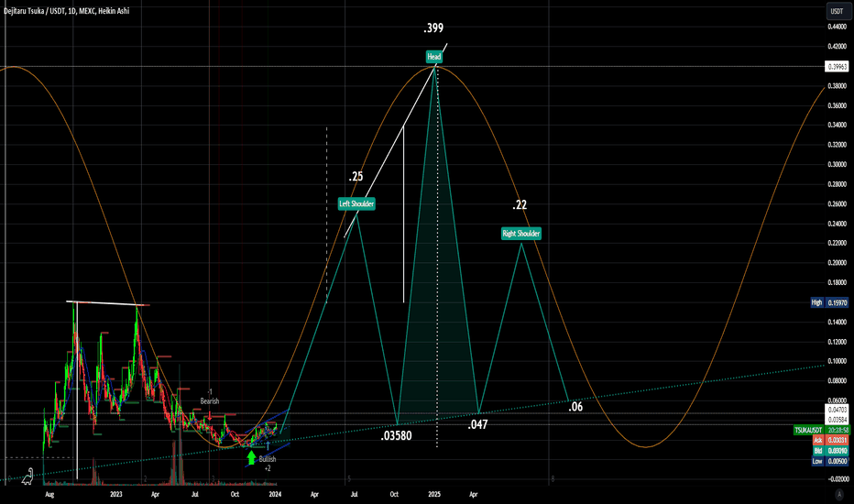Click the '.06' price annotation

[575, 407]
